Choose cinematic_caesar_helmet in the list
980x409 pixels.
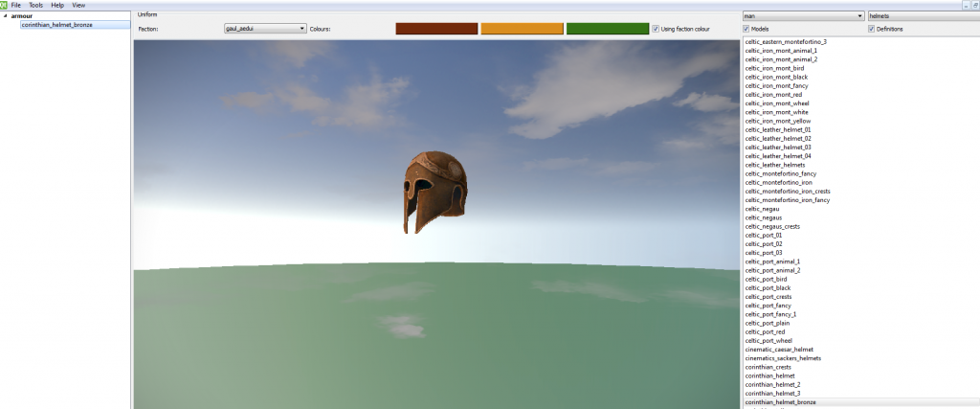(x=779, y=350)
